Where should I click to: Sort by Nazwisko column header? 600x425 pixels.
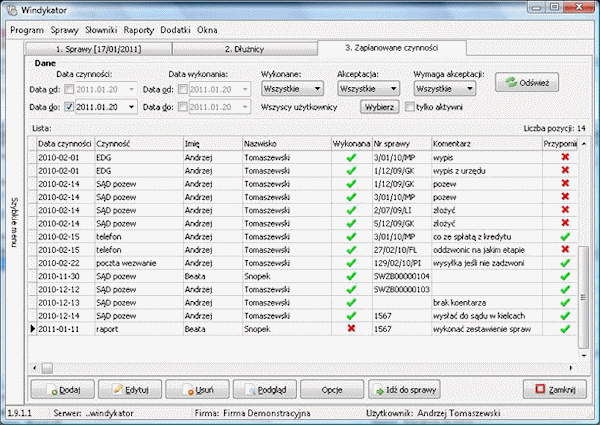tap(287, 144)
